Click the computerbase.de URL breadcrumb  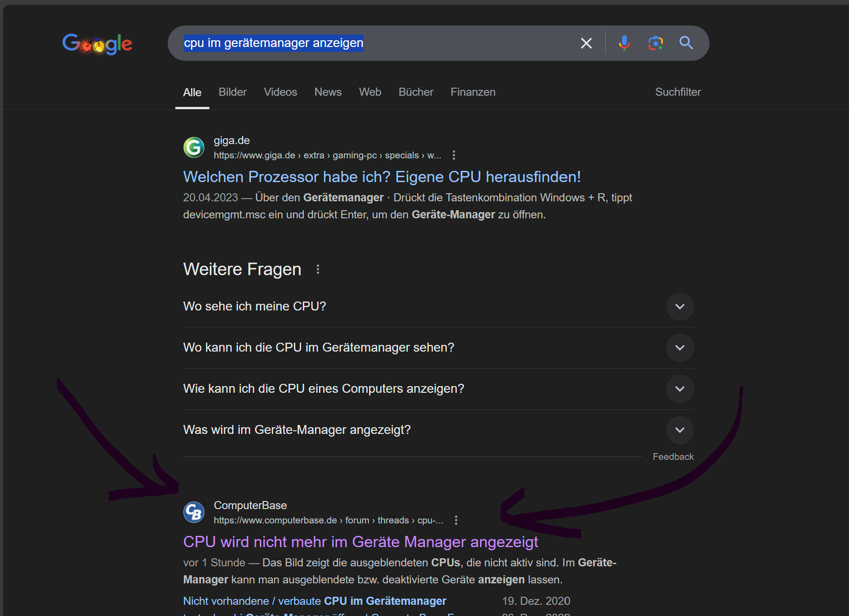tap(328, 520)
